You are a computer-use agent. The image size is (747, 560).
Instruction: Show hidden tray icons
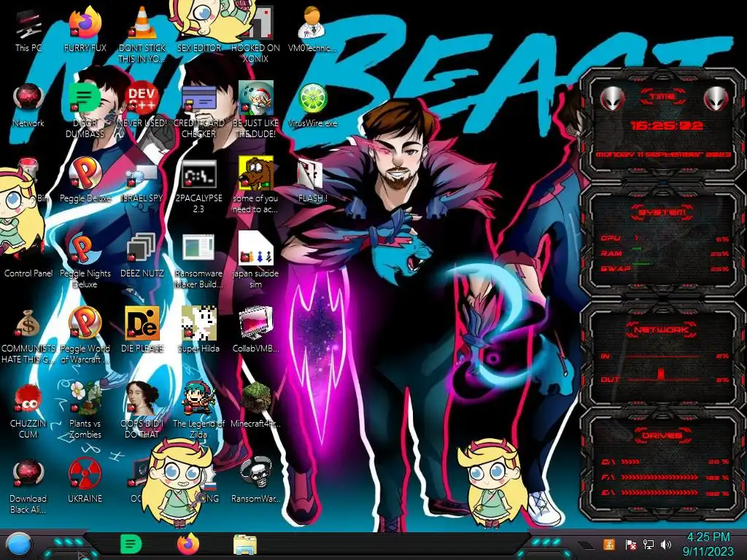coord(585,545)
